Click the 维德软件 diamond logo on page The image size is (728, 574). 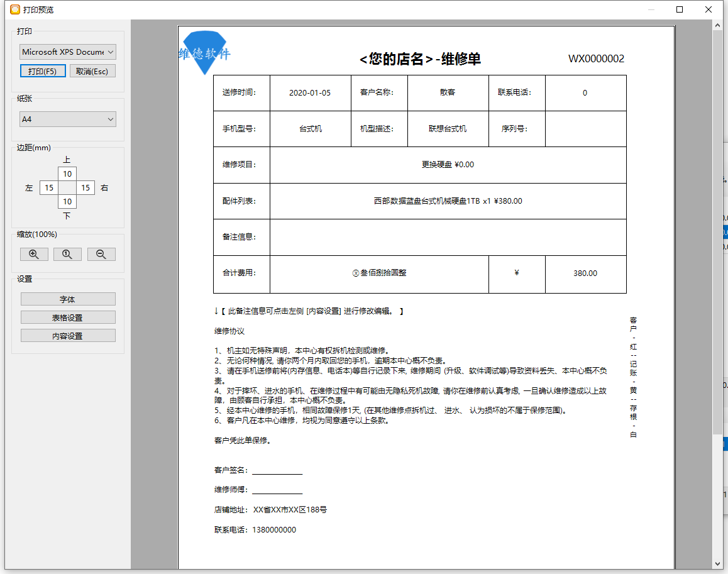(204, 52)
